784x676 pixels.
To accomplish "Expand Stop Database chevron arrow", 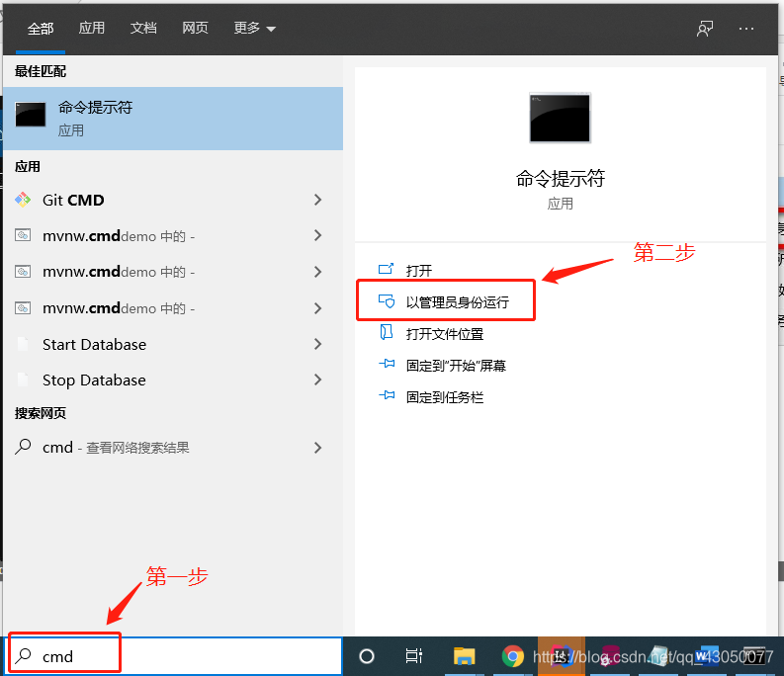I will [317, 380].
